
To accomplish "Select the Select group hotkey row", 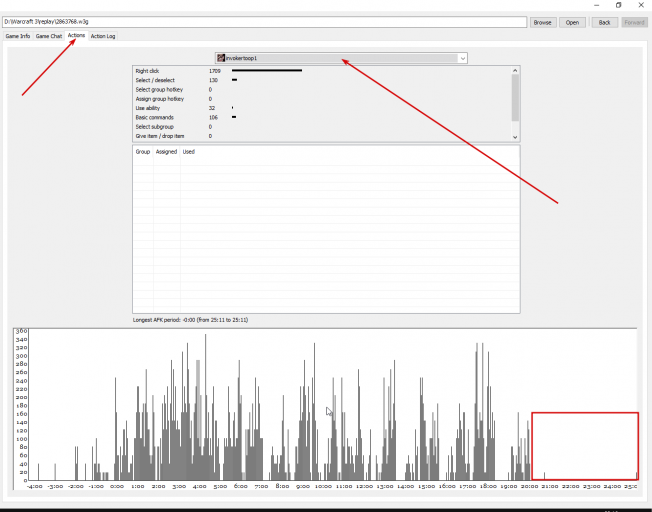I will point(322,89).
